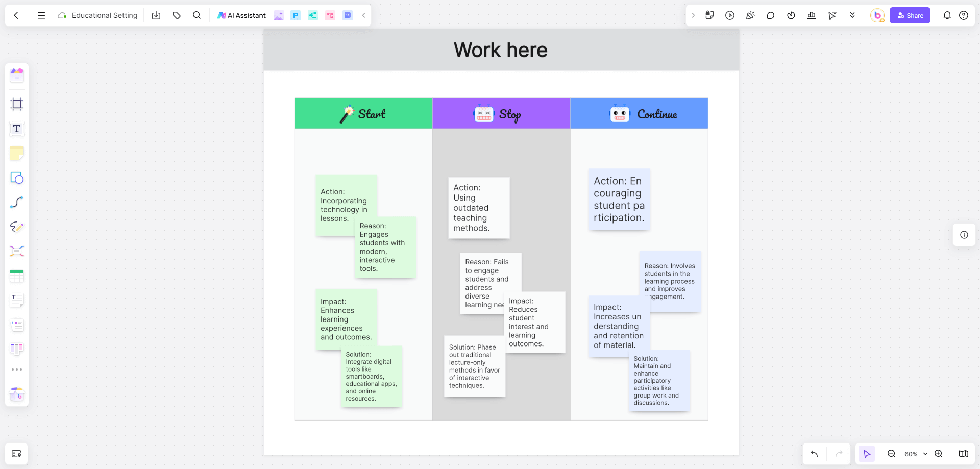The image size is (980, 469).
Task: Start presentation with play icon
Action: pyautogui.click(x=730, y=15)
